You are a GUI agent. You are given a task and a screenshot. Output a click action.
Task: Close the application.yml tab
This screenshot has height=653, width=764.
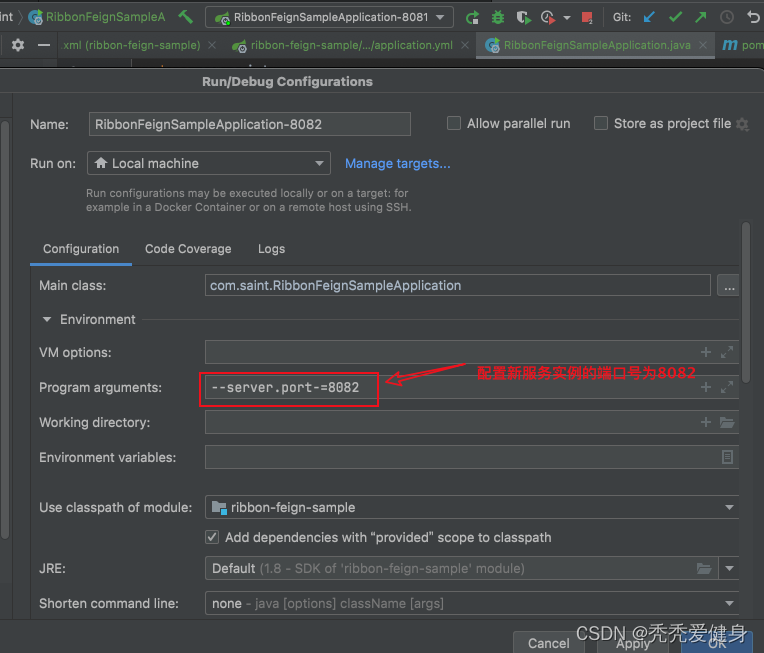(x=465, y=45)
